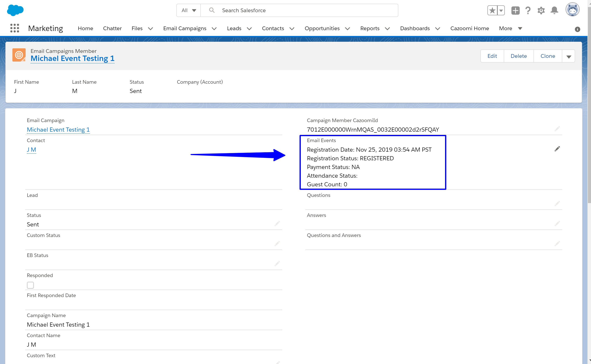Open the notifications bell

pos(554,10)
